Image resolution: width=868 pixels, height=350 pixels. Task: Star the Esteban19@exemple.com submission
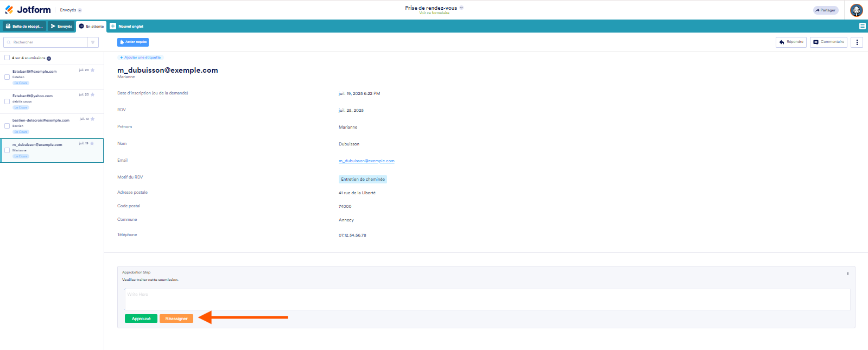tap(93, 70)
